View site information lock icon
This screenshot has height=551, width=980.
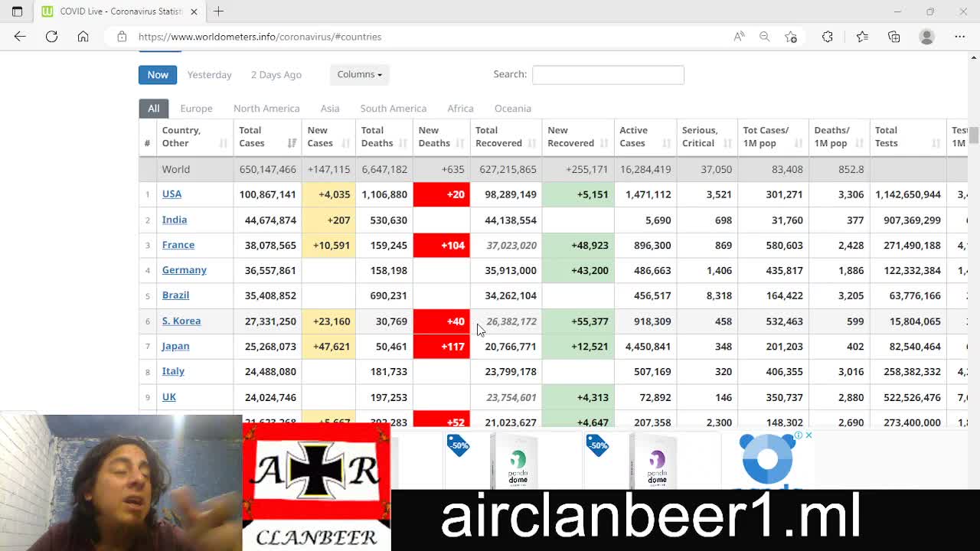click(121, 37)
